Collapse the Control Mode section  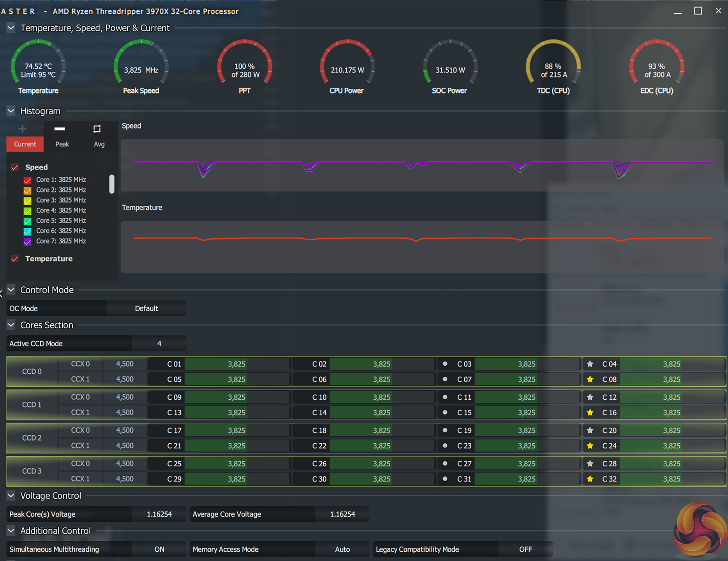(x=11, y=290)
